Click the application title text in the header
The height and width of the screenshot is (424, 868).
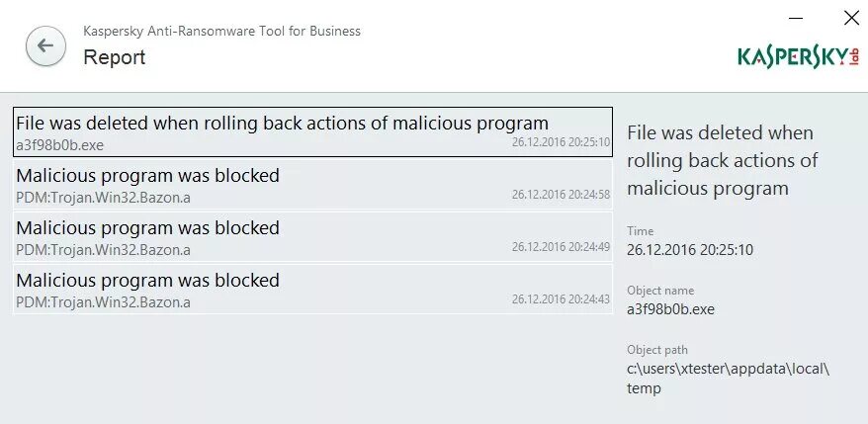pos(221,31)
